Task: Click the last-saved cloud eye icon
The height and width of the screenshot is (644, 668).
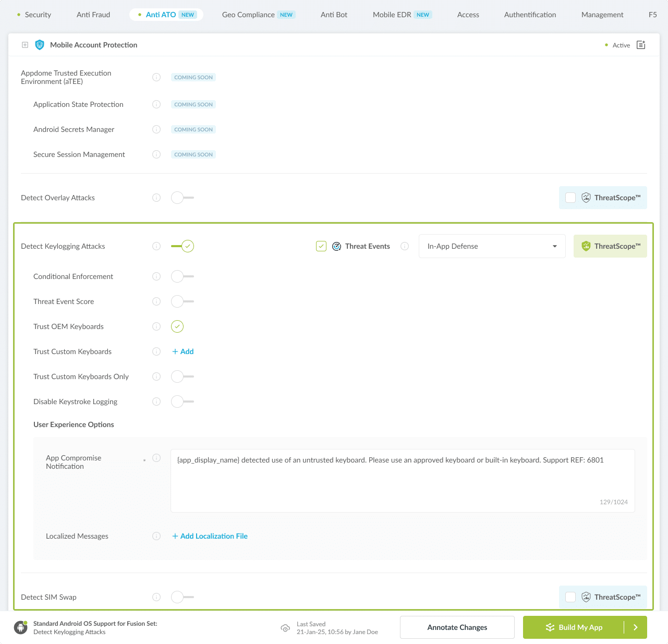Action: coord(285,628)
